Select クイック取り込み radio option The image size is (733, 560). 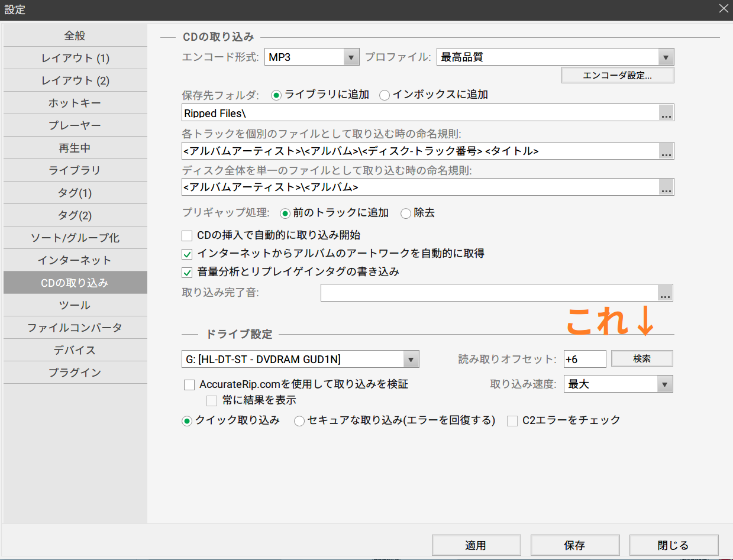(231, 420)
